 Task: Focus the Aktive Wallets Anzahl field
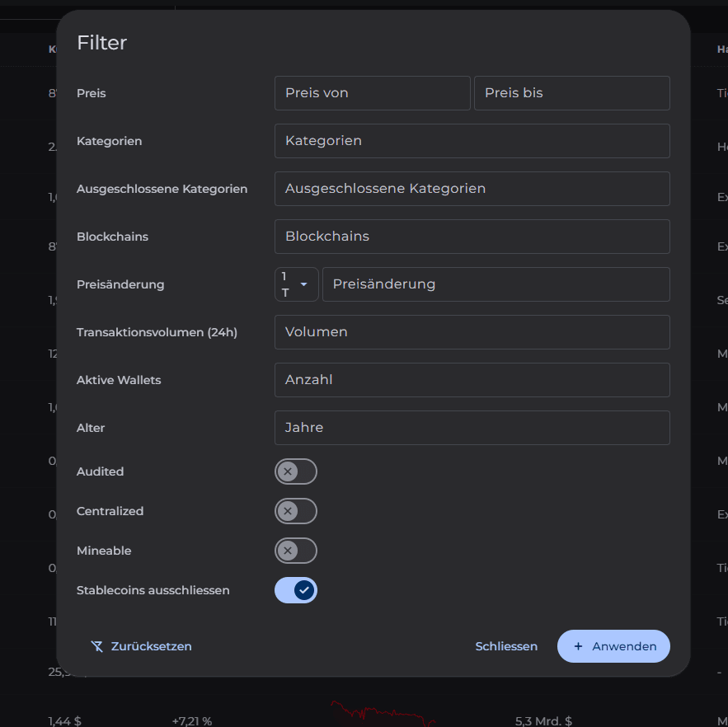pyautogui.click(x=472, y=380)
